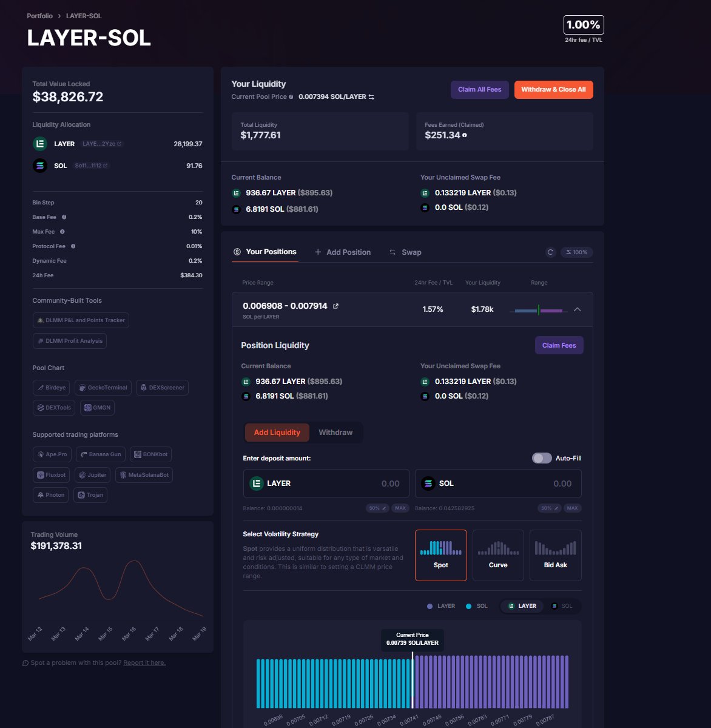Open Banana Gun trading platform
The height and width of the screenshot is (728, 711).
(x=101, y=454)
